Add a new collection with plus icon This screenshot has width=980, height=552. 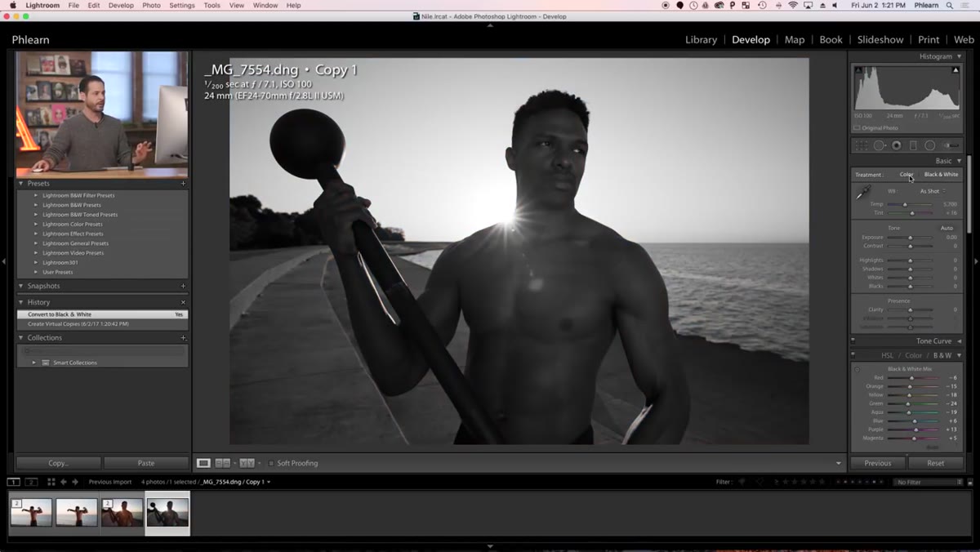tap(183, 337)
